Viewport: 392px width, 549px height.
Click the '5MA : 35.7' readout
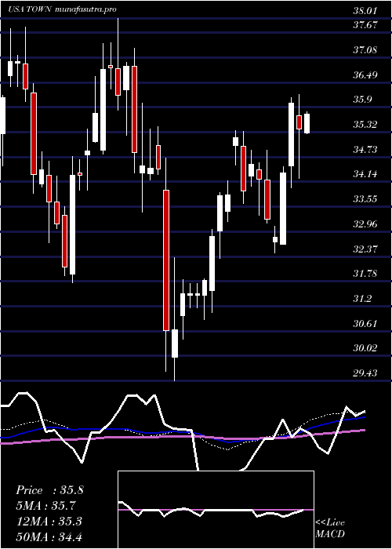point(45,506)
